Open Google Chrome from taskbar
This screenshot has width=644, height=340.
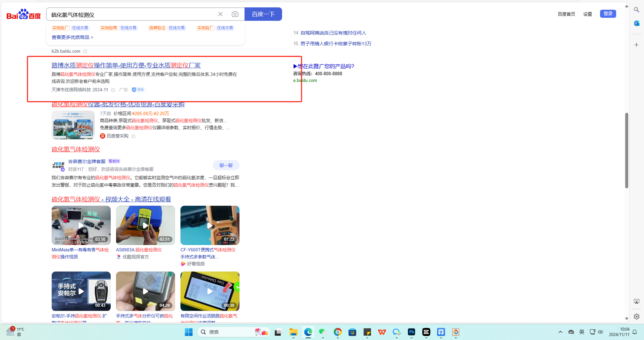(x=338, y=332)
